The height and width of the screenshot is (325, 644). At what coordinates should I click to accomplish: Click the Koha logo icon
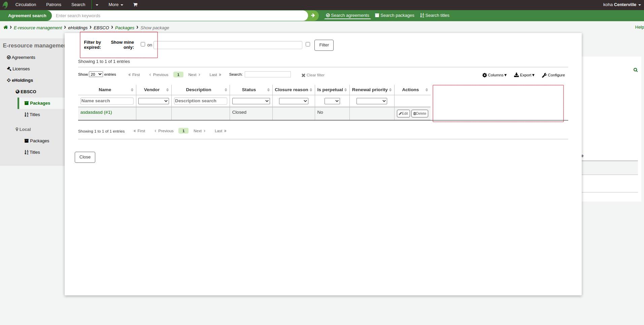(5, 5)
